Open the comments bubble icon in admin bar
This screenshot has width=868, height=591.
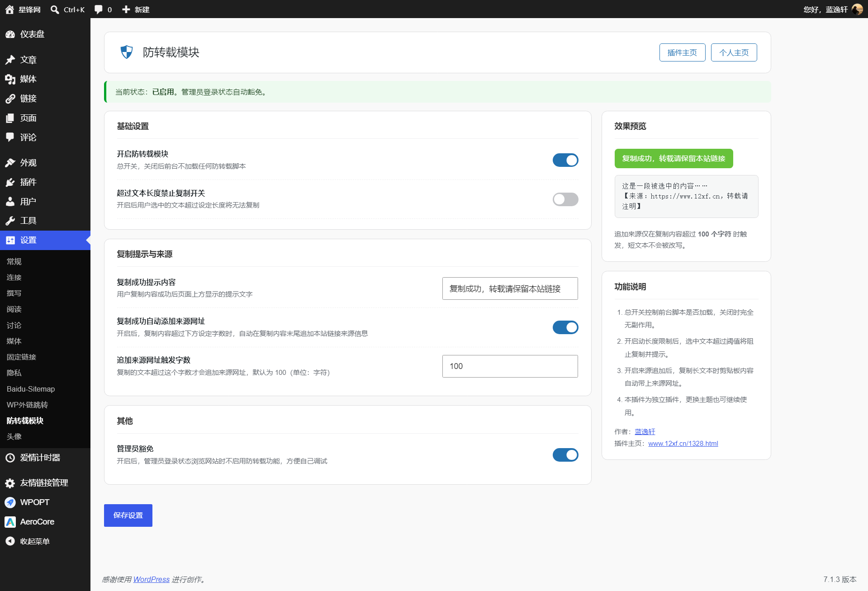[x=98, y=9]
